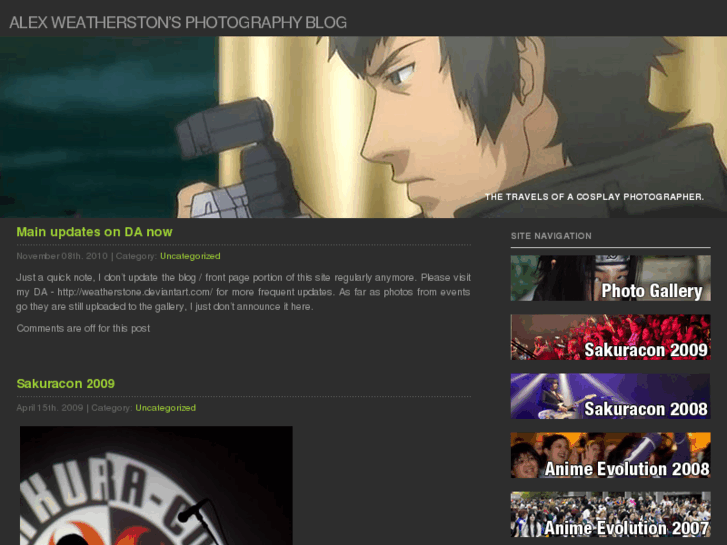Open the Anime Evolution 2008 navigation banner

click(610, 455)
